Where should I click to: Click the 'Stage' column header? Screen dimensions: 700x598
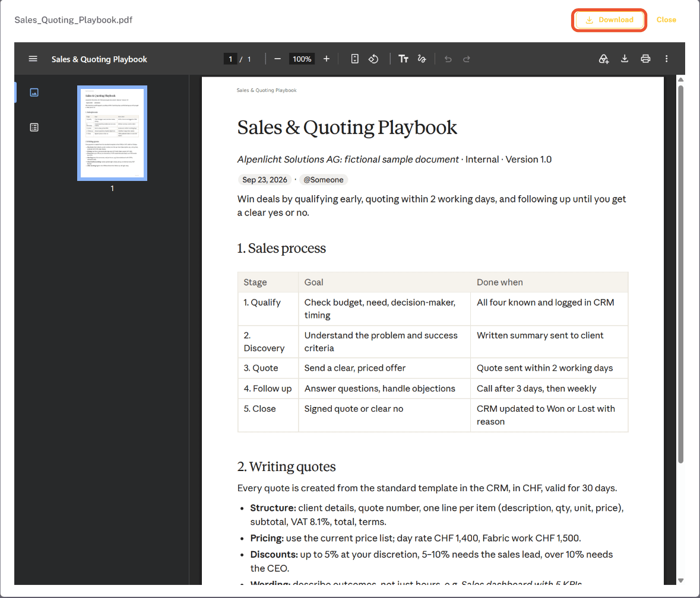268,282
